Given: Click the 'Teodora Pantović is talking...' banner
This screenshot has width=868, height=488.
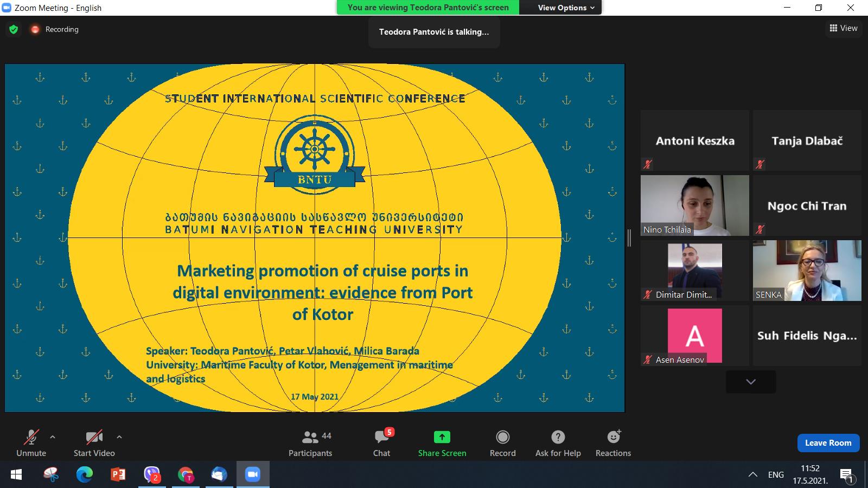Looking at the screenshot, I should [x=434, y=32].
